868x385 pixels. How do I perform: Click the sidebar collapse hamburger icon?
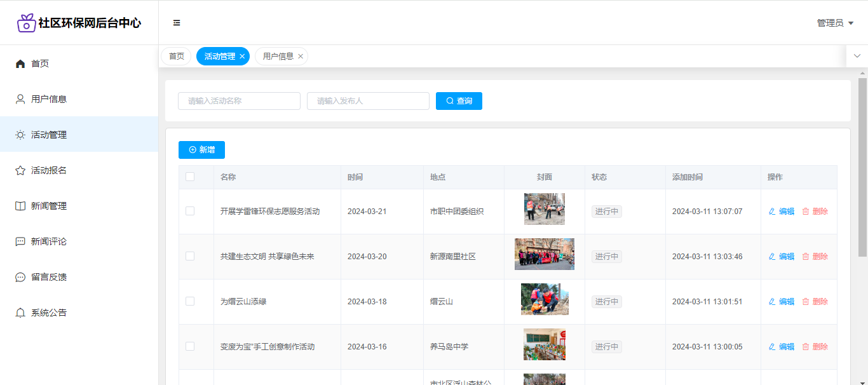(177, 23)
